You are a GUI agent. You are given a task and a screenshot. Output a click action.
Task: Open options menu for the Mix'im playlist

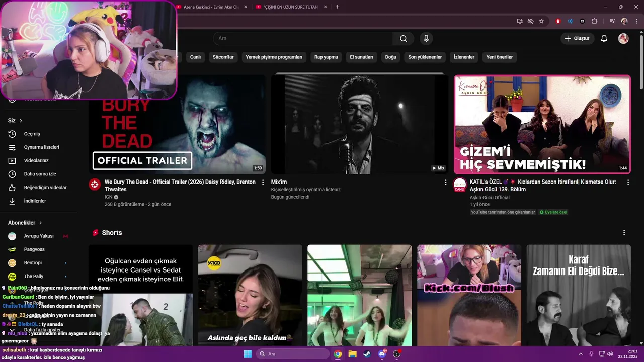click(x=445, y=183)
